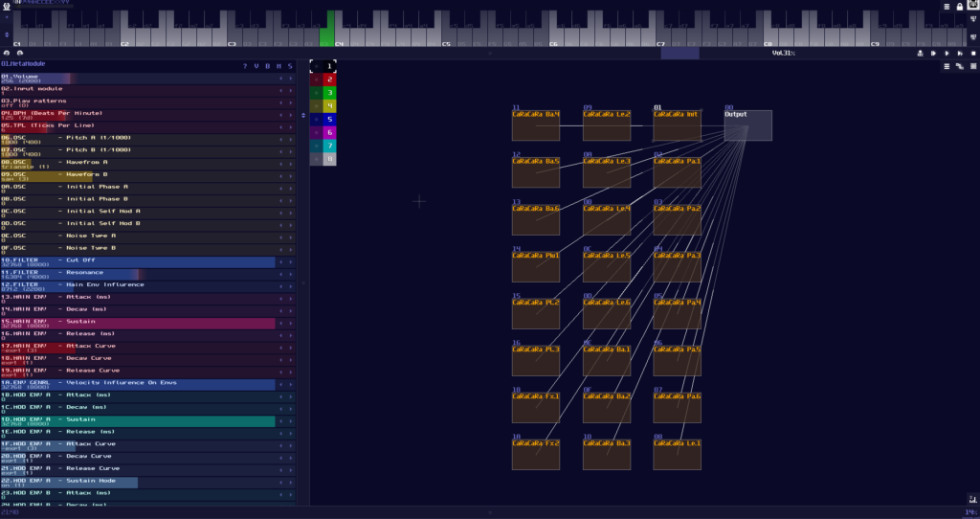980x519 pixels.
Task: Click the grid icon in module view
Action: point(971,66)
